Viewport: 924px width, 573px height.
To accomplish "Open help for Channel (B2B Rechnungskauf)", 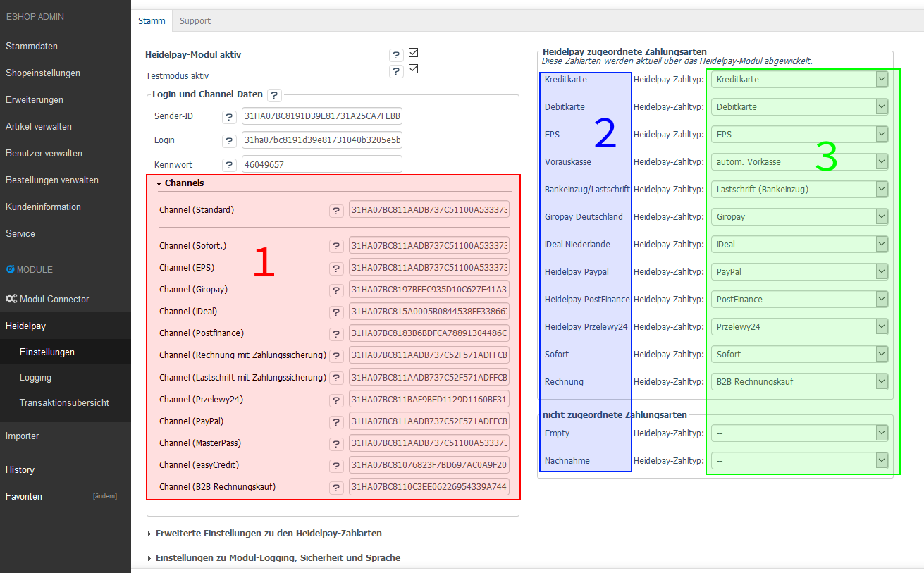I will 336,487.
